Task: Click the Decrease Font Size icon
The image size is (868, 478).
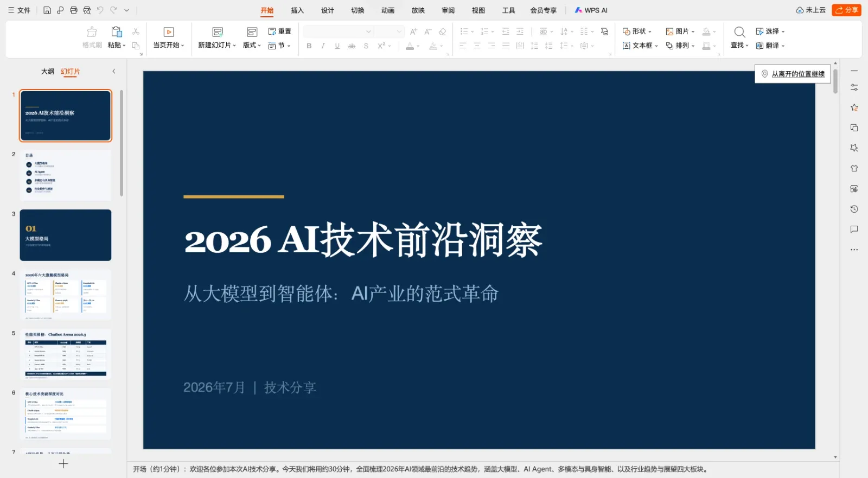Action: coord(428,31)
